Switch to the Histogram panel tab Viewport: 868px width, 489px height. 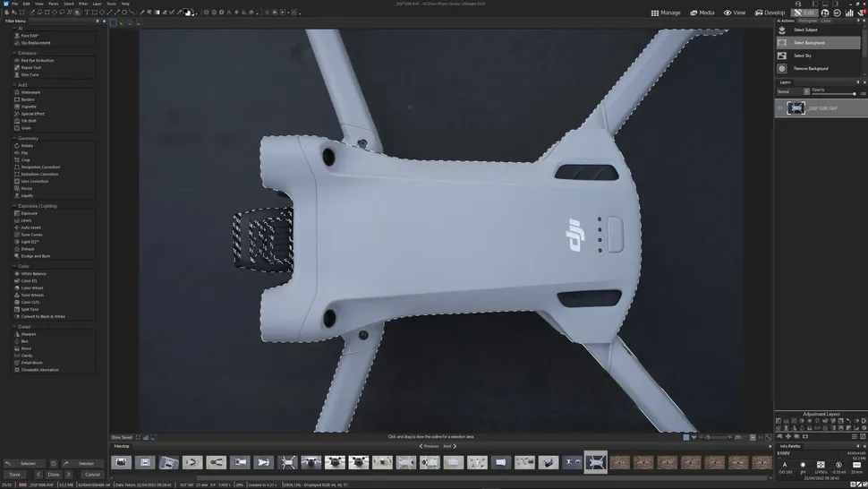click(808, 20)
